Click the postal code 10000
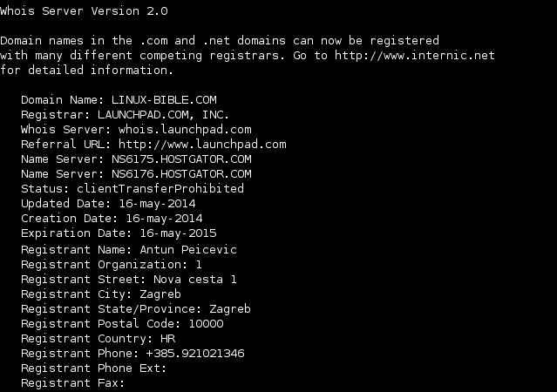The height and width of the screenshot is (392, 557). click(x=206, y=324)
